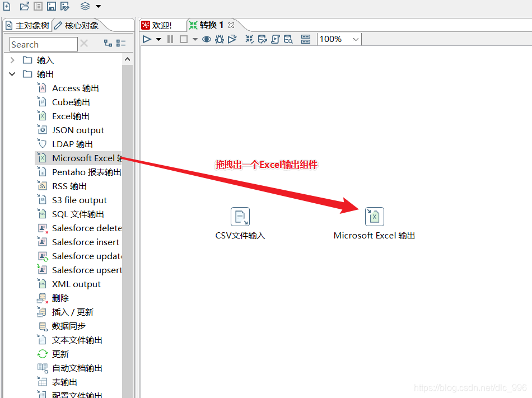Select the XML output step

point(69,284)
